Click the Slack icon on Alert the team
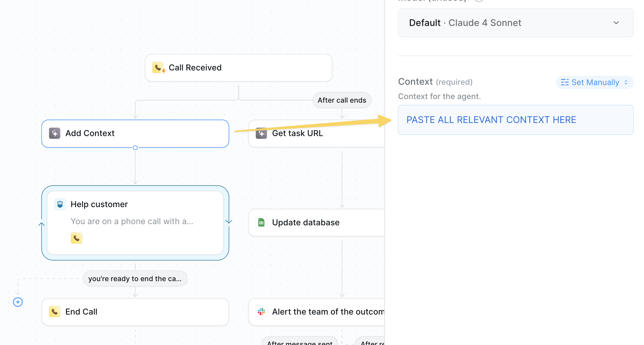 point(261,312)
